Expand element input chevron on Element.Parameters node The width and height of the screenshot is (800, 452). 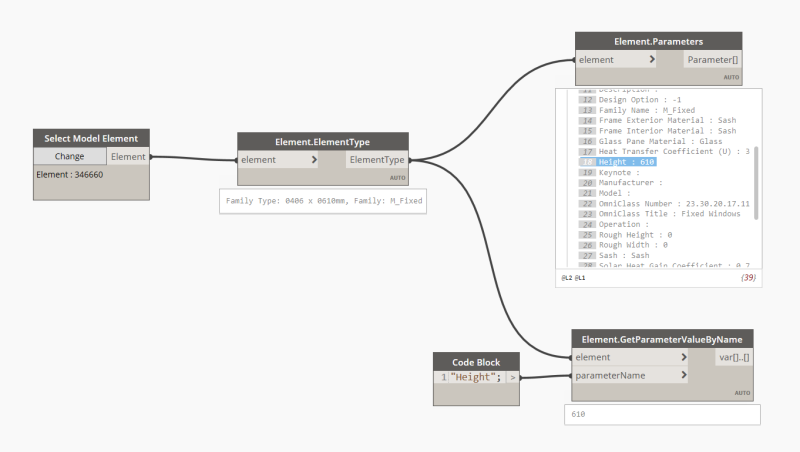(652, 60)
